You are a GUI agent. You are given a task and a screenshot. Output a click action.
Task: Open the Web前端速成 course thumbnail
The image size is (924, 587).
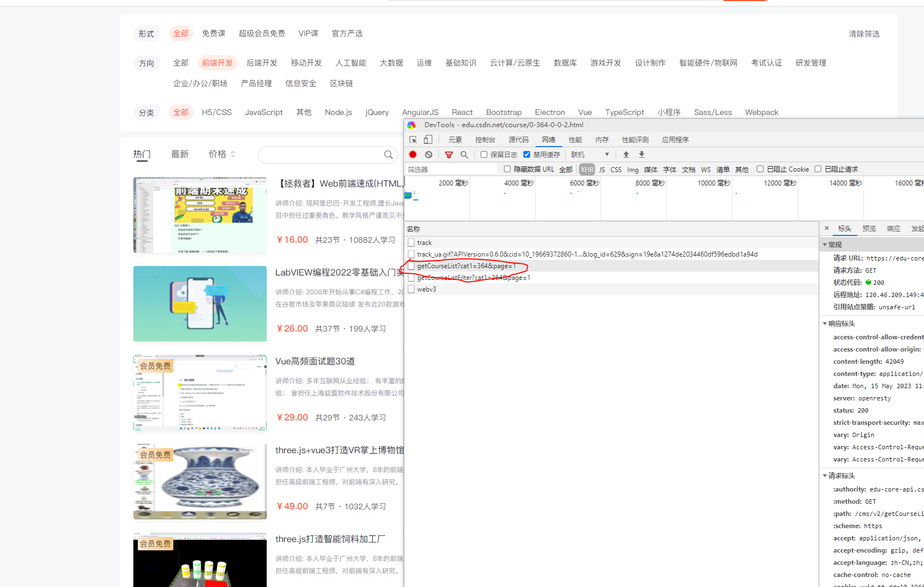click(200, 215)
